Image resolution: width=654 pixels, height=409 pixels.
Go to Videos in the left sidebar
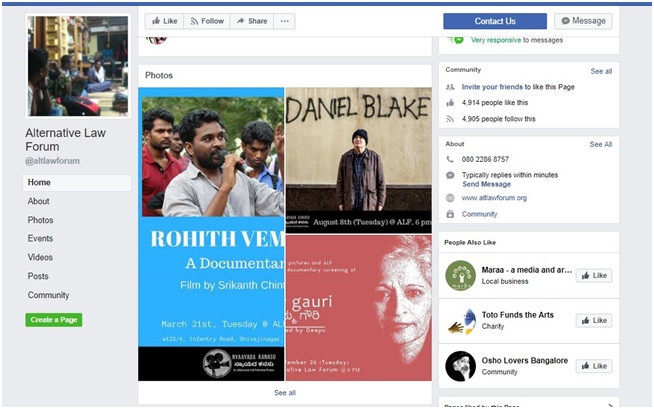point(40,257)
